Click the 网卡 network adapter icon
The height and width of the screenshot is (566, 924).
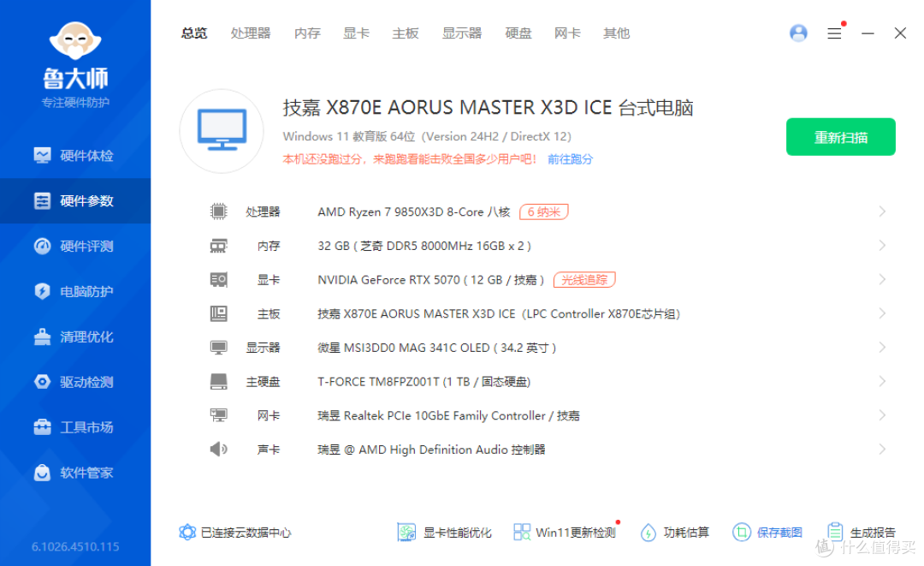[219, 415]
